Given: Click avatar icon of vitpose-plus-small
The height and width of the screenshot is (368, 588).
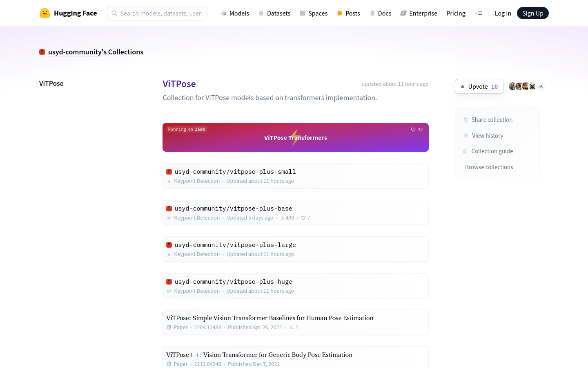Looking at the screenshot, I should click(x=169, y=172).
